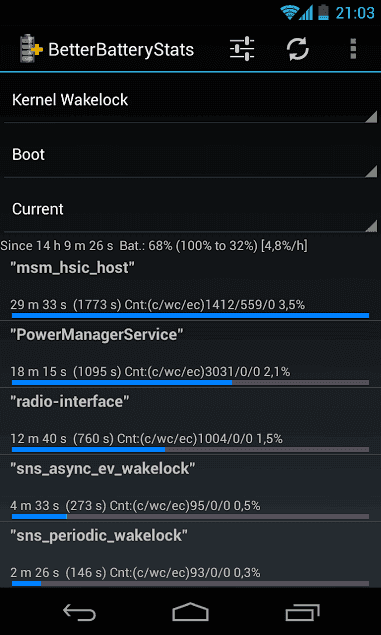Screen dimensions: 381x635
Task: Tap the msm_hsic_host blue progress bar
Action: click(x=190, y=315)
